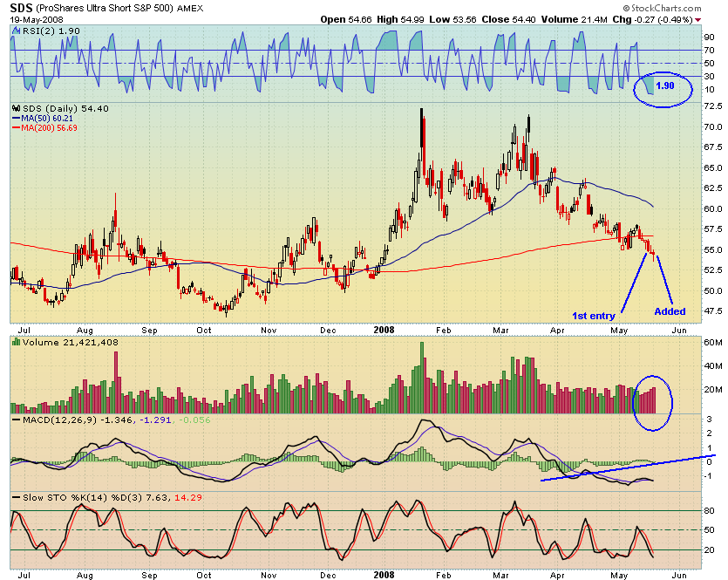Click the -1 level on the MACD axis

(708, 476)
